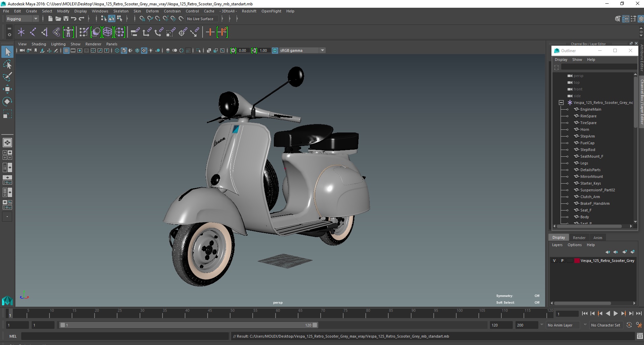The image size is (644, 345).
Task: Toggle the sRGB gamma view transform button
Action: (x=275, y=50)
